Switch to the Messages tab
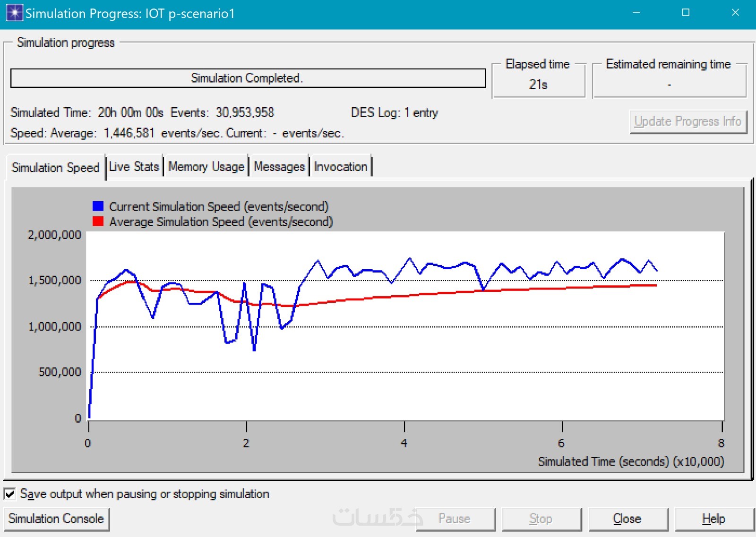The height and width of the screenshot is (537, 756). click(279, 167)
